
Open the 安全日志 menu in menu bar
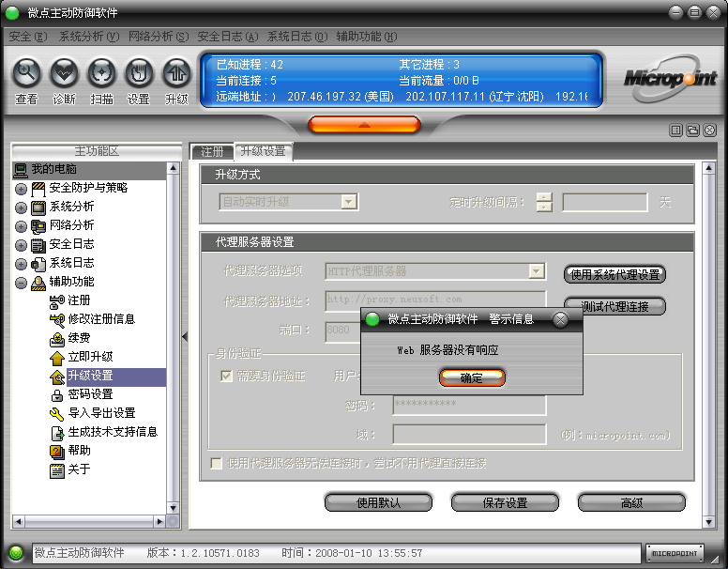click(x=227, y=37)
